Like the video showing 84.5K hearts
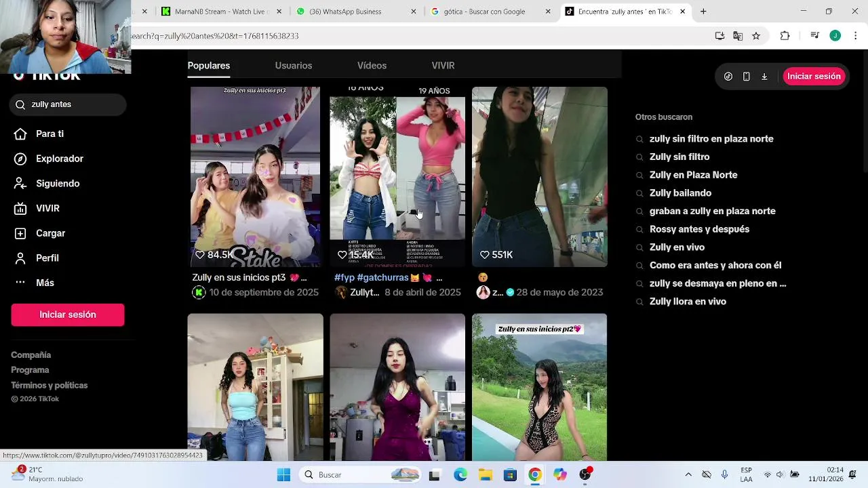Viewport: 868px width, 488px height. click(200, 255)
